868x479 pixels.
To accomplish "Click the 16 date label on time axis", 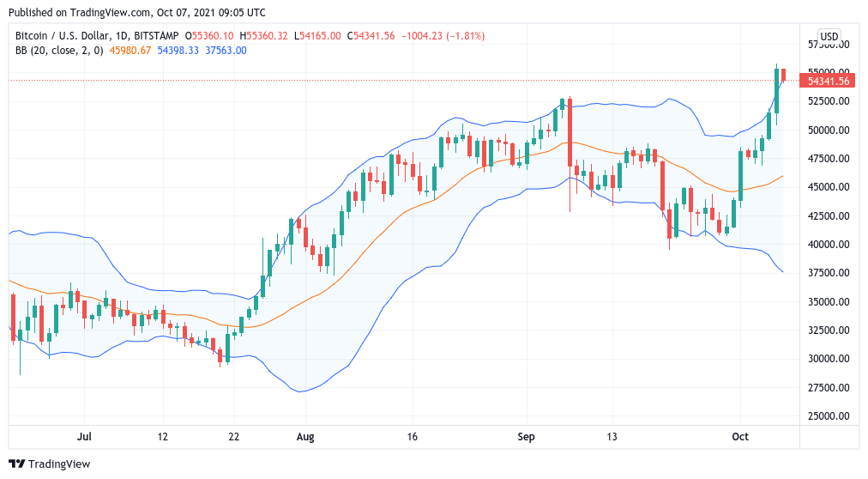I will point(413,437).
